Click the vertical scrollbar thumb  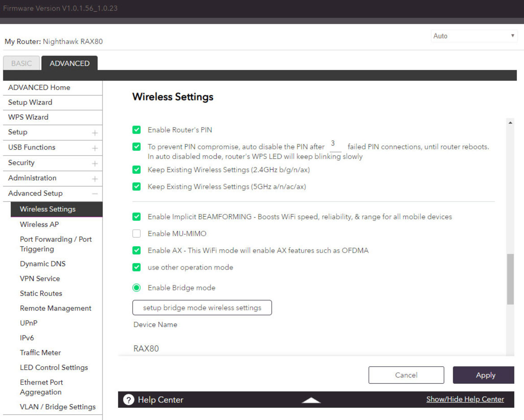(510, 279)
